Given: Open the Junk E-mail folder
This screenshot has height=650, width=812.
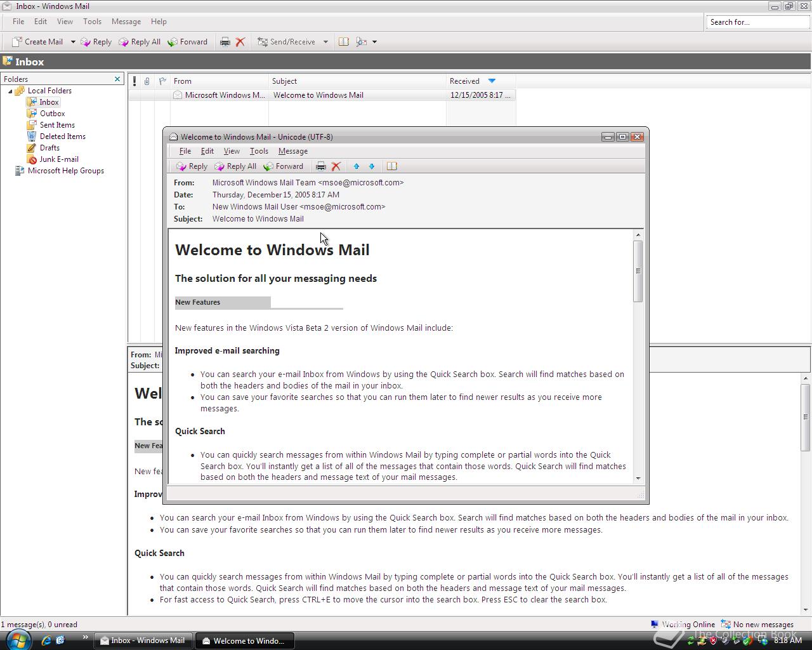Looking at the screenshot, I should 53,159.
